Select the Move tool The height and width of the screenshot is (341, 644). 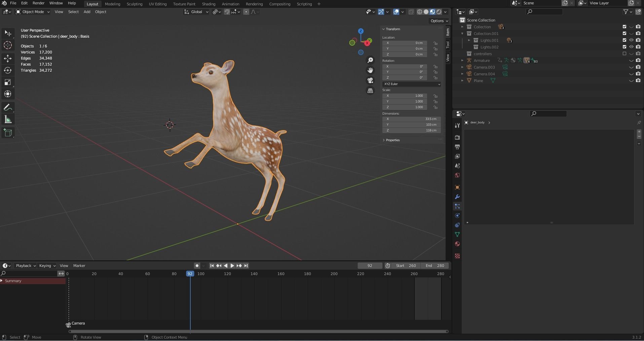(8, 59)
